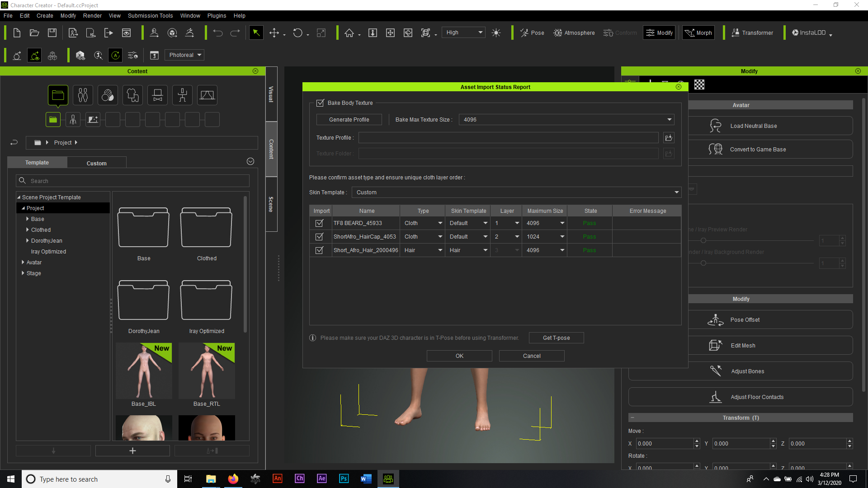This screenshot has width=868, height=488.
Task: Open the Render menu
Action: tap(92, 15)
